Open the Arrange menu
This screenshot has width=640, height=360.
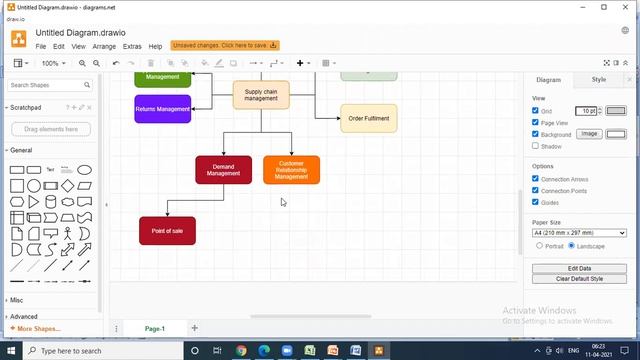[x=104, y=47]
